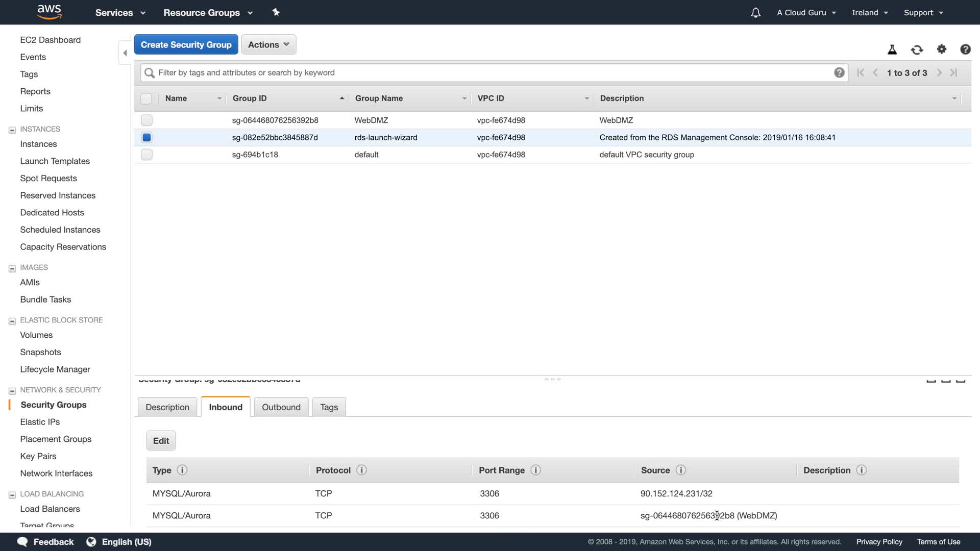This screenshot has width=980, height=551.
Task: Click the experiments flask icon
Action: (x=892, y=49)
